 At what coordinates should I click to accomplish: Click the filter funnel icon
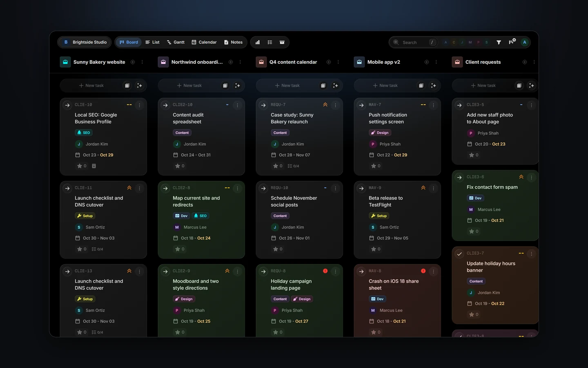tap(499, 42)
